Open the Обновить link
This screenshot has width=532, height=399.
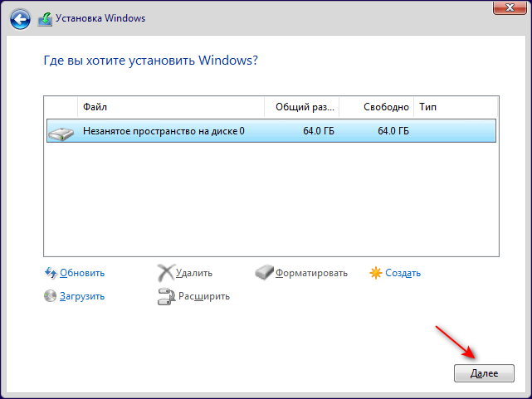[82, 273]
